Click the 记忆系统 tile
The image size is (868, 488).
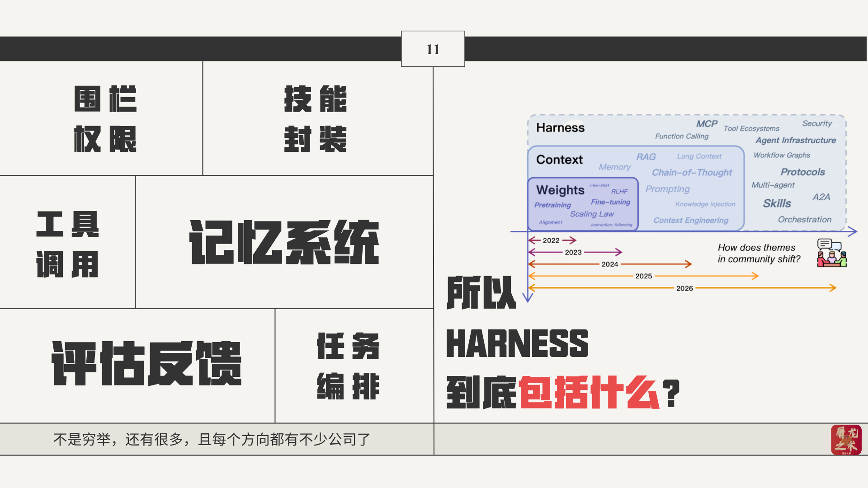[x=284, y=242]
